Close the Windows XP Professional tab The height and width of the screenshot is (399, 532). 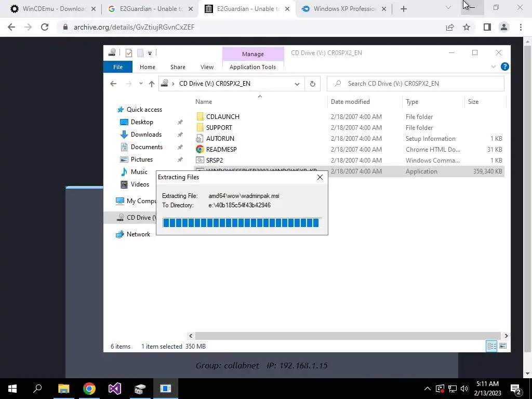click(x=384, y=9)
